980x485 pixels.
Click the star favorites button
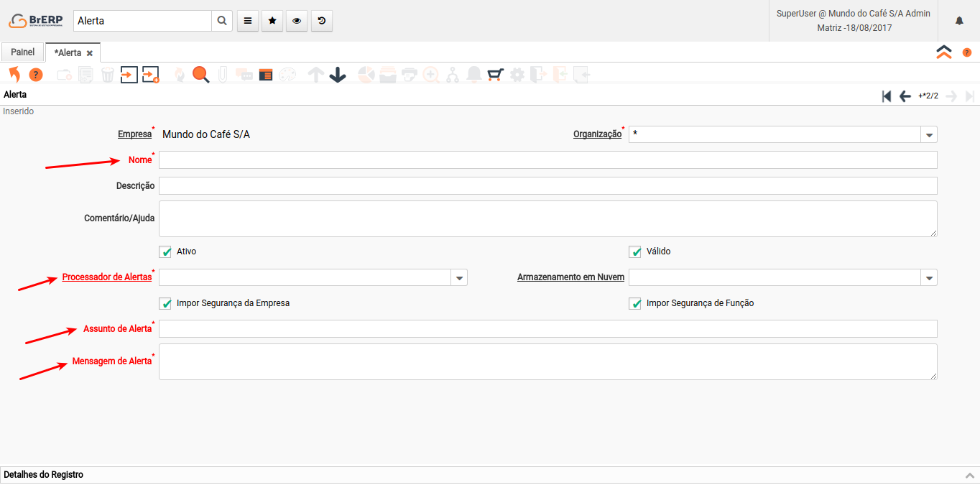(272, 21)
